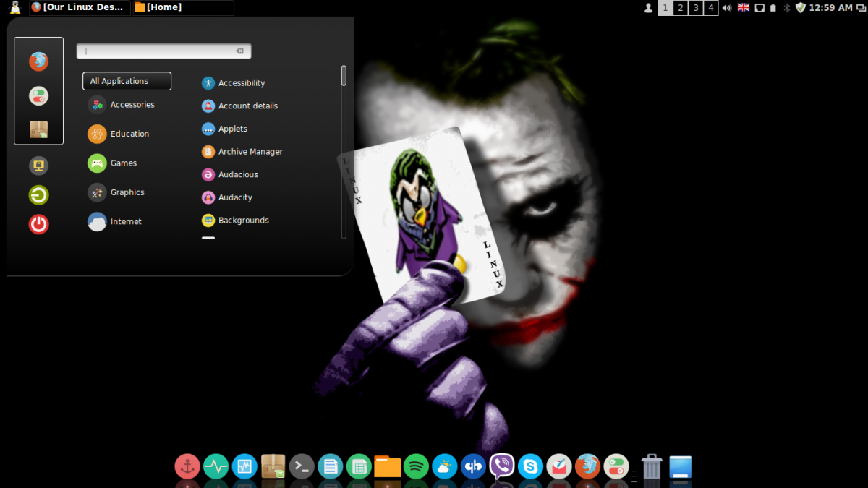Open the Trash in the dock
The width and height of the screenshot is (868, 488).
(652, 466)
